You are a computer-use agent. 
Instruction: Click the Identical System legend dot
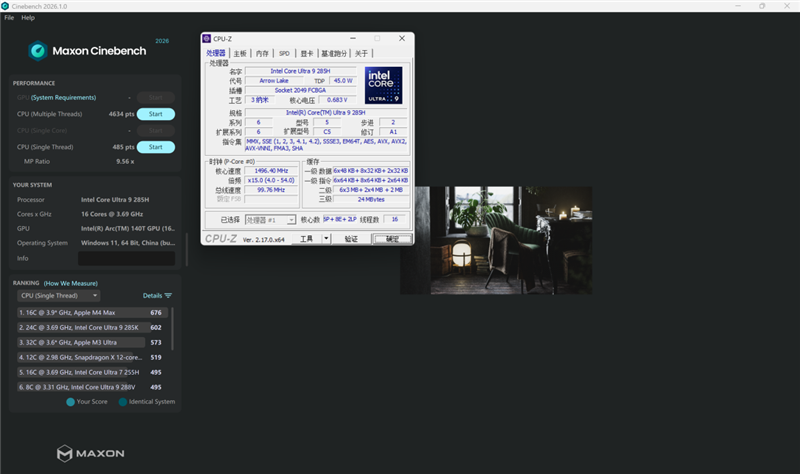point(122,402)
